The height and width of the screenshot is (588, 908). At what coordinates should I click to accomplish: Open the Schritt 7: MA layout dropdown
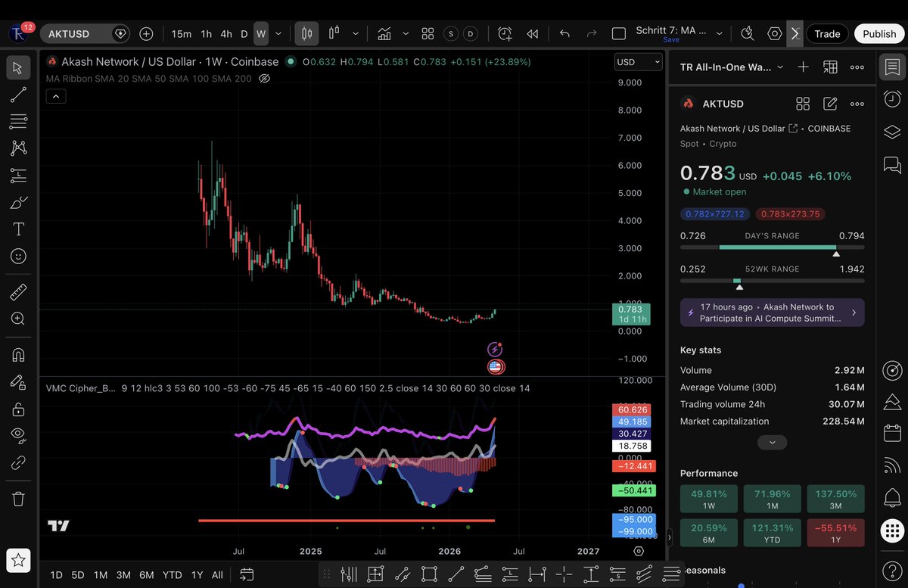click(719, 34)
